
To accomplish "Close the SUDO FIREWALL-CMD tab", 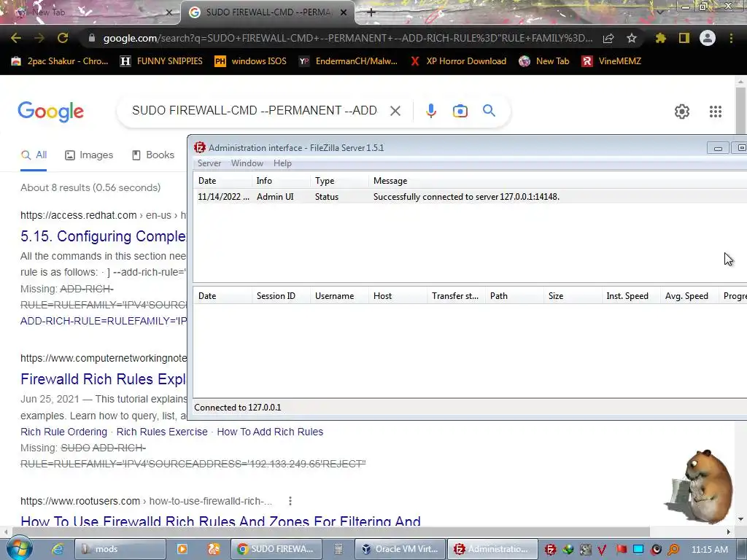I will coord(344,12).
